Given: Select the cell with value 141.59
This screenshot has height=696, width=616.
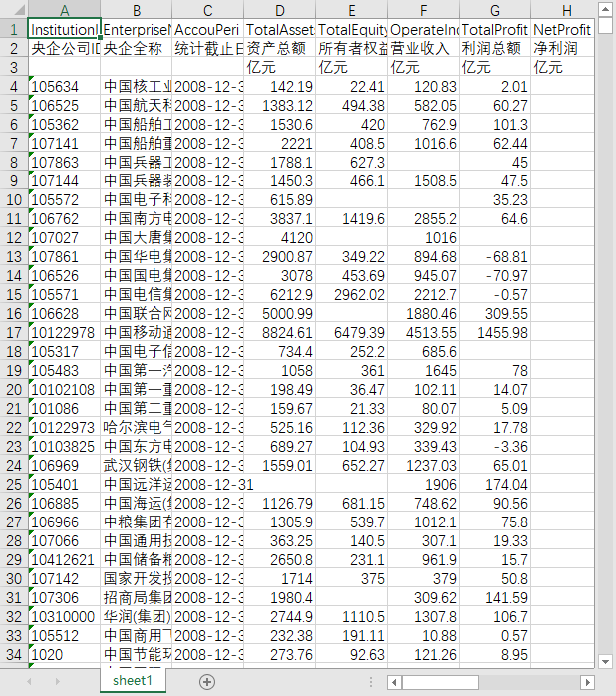Looking at the screenshot, I should [x=494, y=597].
